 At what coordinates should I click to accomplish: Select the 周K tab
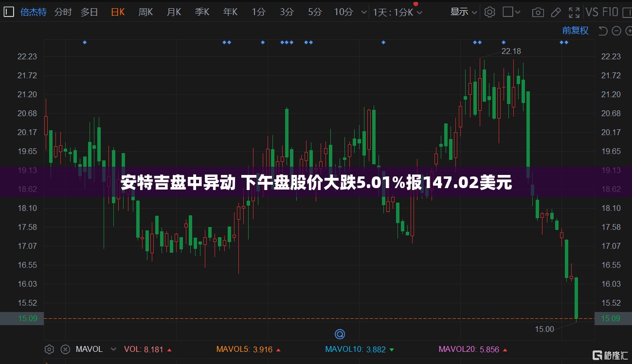(x=145, y=12)
